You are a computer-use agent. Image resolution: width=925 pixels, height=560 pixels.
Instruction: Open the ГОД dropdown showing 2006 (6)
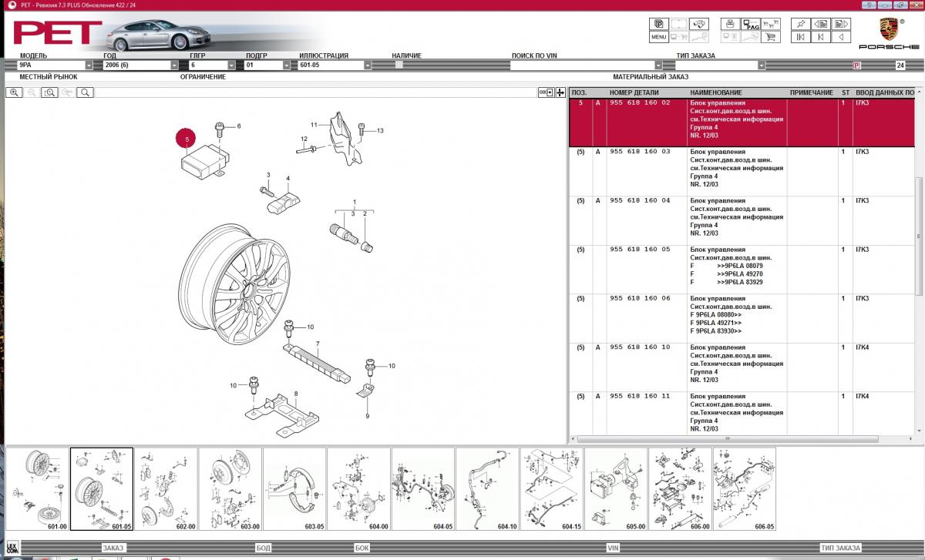click(x=173, y=65)
